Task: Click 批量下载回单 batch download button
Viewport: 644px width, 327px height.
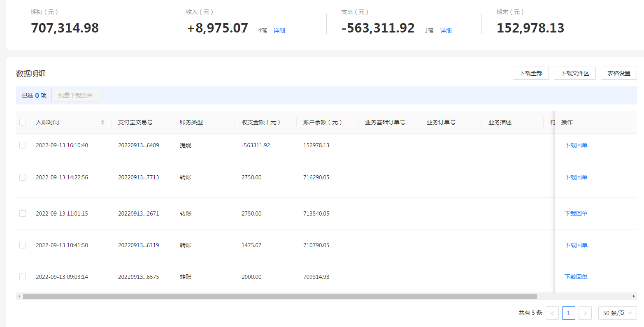Action: point(75,95)
